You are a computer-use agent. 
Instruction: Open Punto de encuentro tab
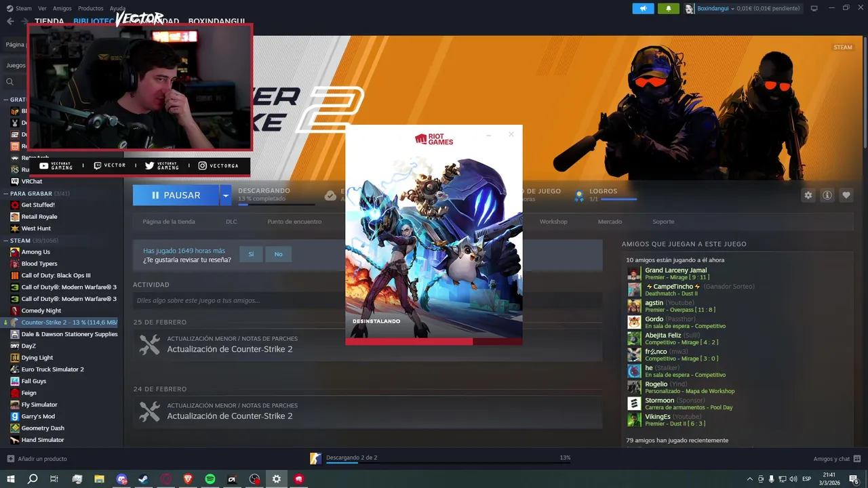(x=294, y=222)
